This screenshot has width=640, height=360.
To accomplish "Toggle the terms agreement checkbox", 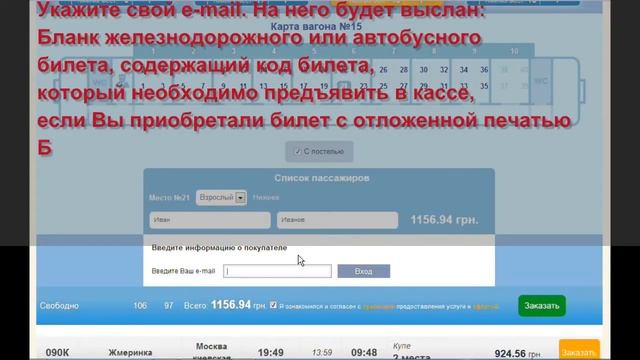I will [x=273, y=305].
